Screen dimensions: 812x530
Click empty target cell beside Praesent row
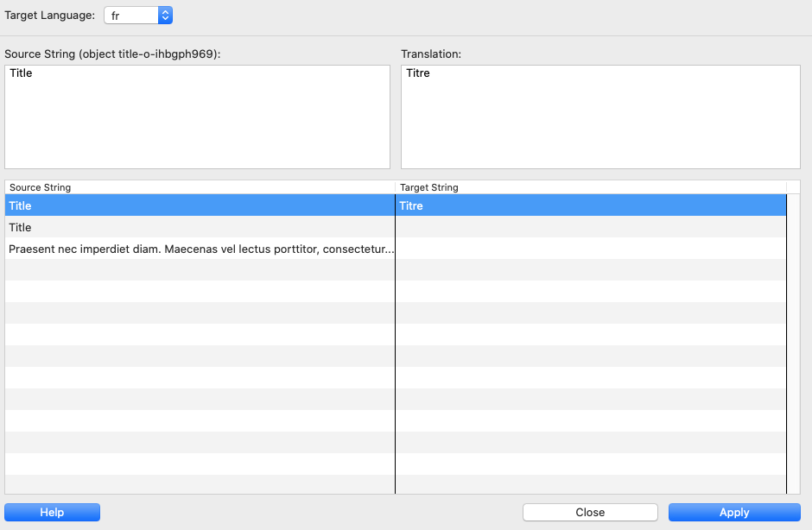590,249
